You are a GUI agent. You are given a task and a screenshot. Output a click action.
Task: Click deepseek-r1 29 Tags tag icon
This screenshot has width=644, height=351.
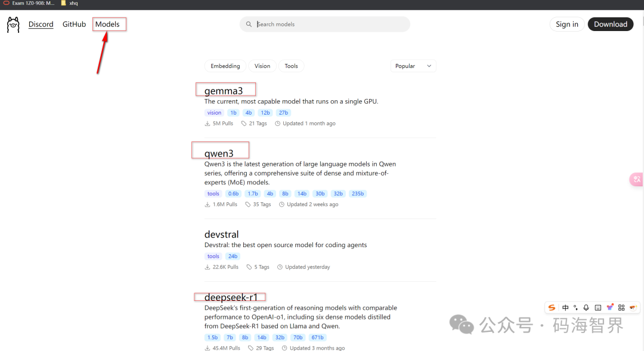tap(250, 348)
